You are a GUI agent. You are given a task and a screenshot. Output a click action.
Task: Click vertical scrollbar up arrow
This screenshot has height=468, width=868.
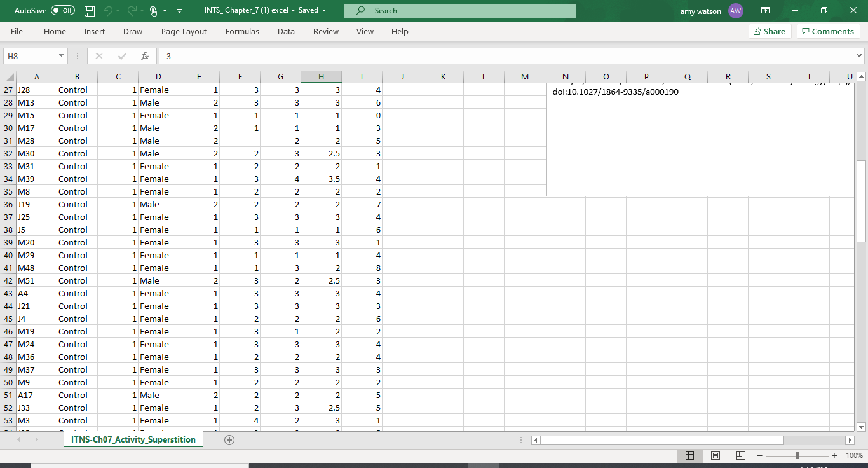[x=861, y=76]
